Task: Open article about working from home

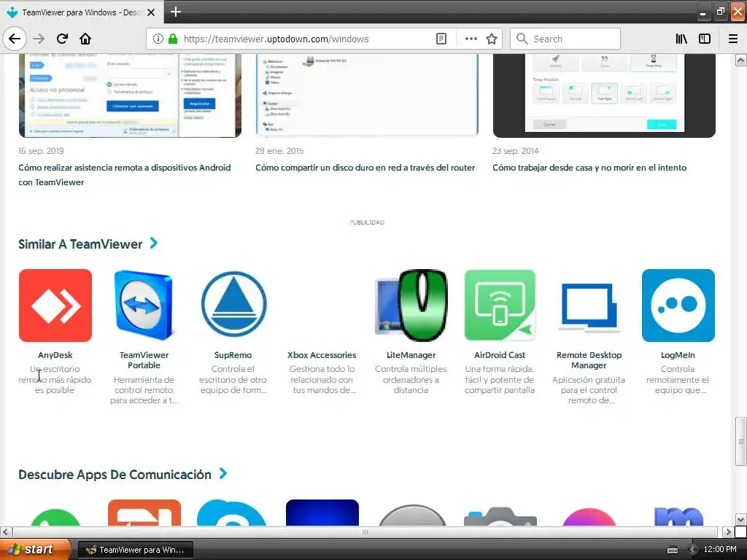Action: click(x=589, y=168)
